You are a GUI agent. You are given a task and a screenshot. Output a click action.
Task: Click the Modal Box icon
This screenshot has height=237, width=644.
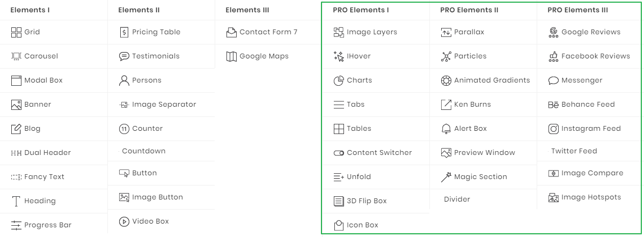(16, 80)
